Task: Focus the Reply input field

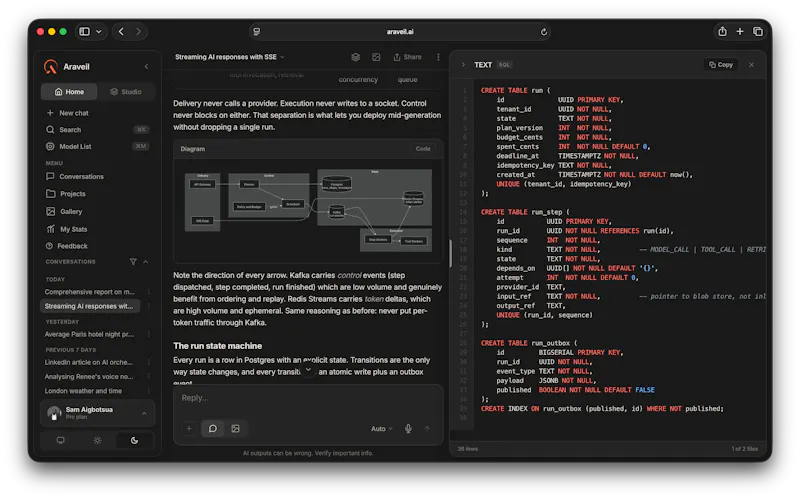Action: 308,398
